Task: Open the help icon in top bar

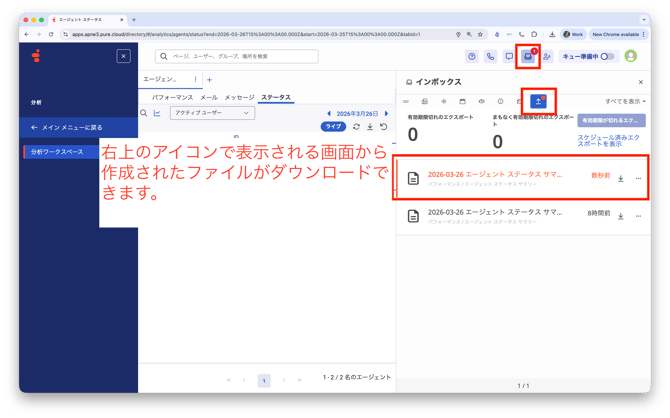Action: (x=472, y=56)
